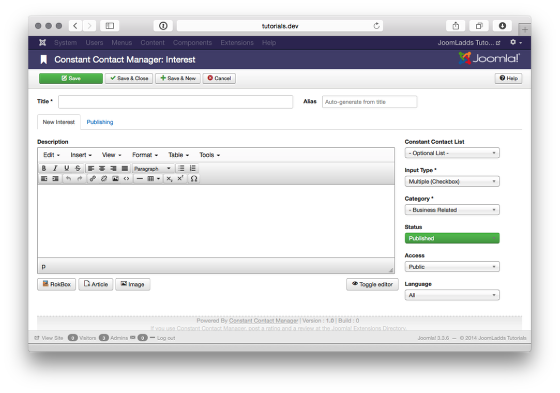
Task: Open the editor Edit menu
Action: [x=51, y=155]
